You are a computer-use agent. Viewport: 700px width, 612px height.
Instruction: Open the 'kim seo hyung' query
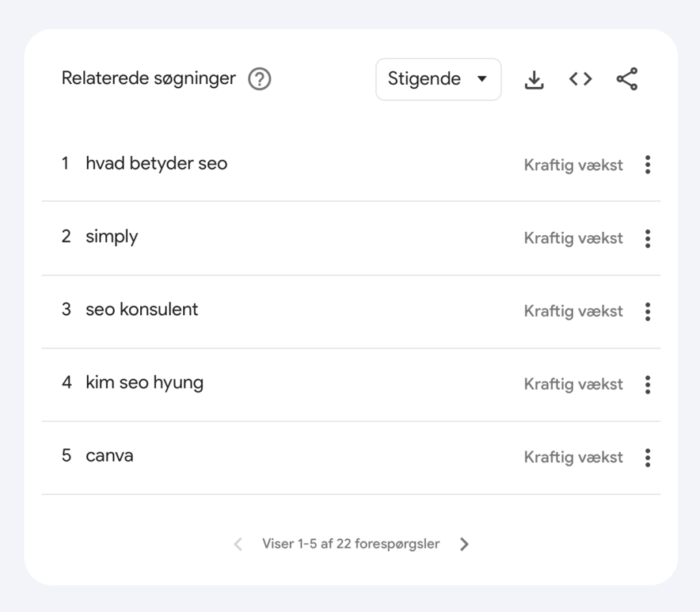pos(144,383)
